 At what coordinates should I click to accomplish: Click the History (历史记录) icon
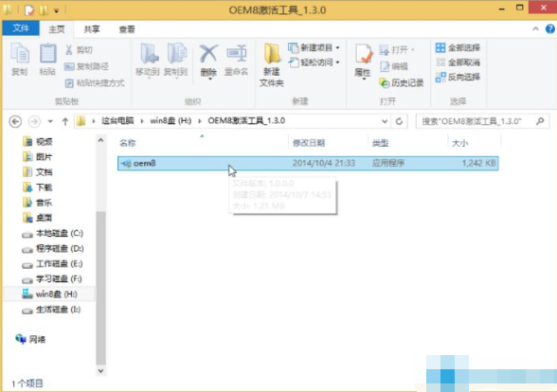coord(402,82)
